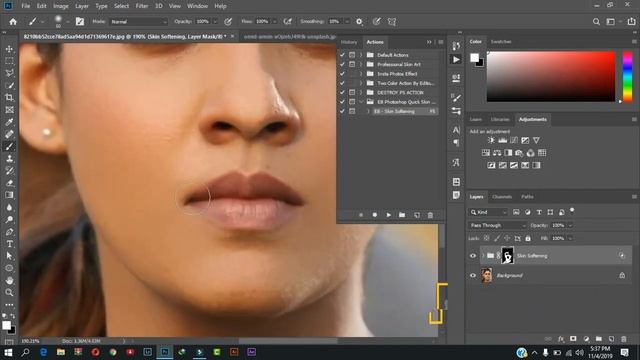Switch to the History tab
640x360 pixels.
(x=349, y=42)
